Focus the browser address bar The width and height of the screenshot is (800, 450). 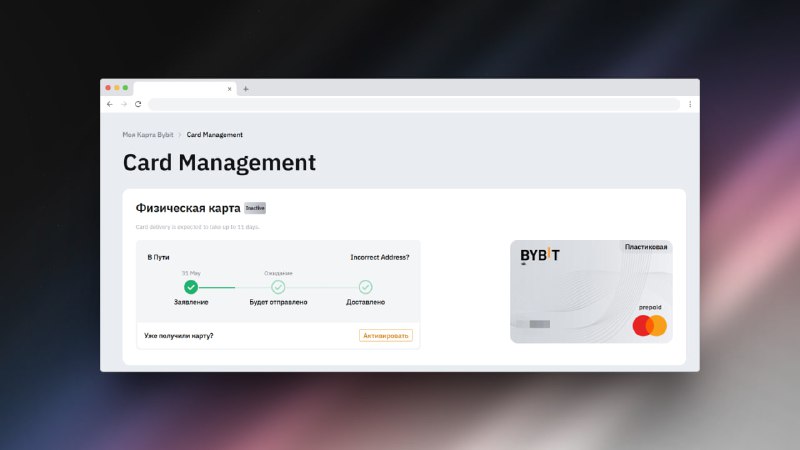coord(414,104)
